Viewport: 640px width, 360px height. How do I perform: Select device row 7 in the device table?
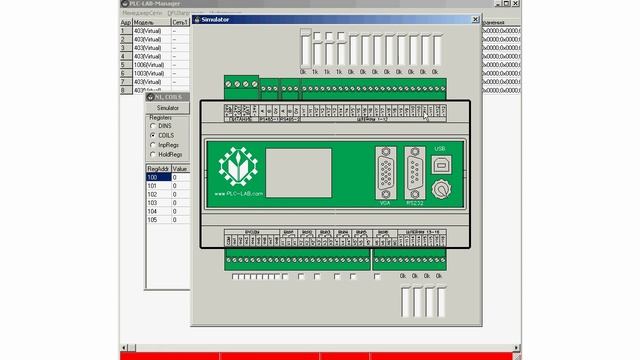coord(155,82)
